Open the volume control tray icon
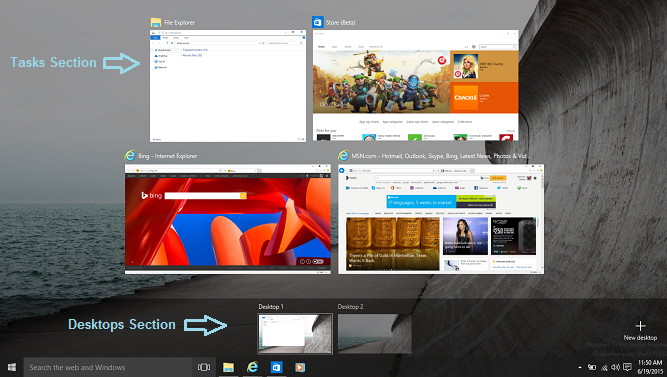 pos(616,367)
